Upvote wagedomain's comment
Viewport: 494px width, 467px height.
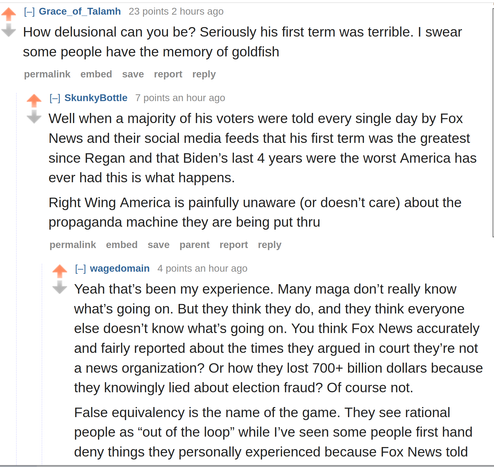(x=60, y=271)
